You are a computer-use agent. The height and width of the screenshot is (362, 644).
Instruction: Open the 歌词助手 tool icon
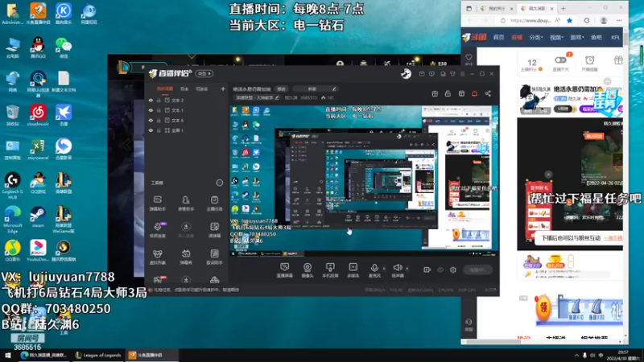tap(214, 257)
